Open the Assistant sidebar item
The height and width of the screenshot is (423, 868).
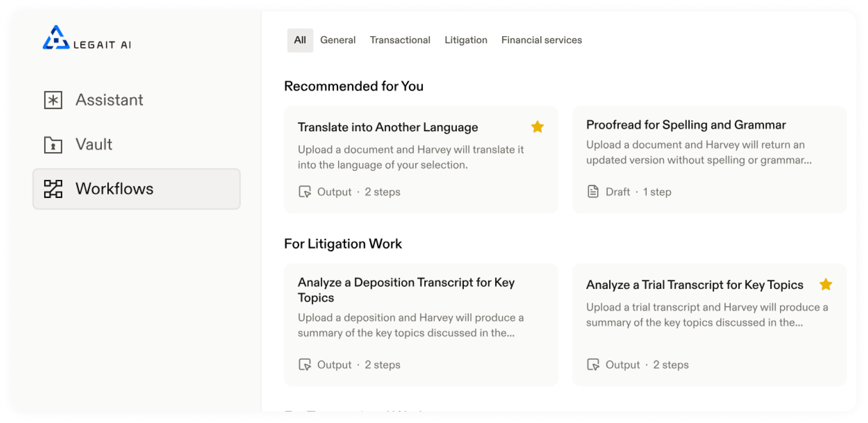click(x=137, y=100)
